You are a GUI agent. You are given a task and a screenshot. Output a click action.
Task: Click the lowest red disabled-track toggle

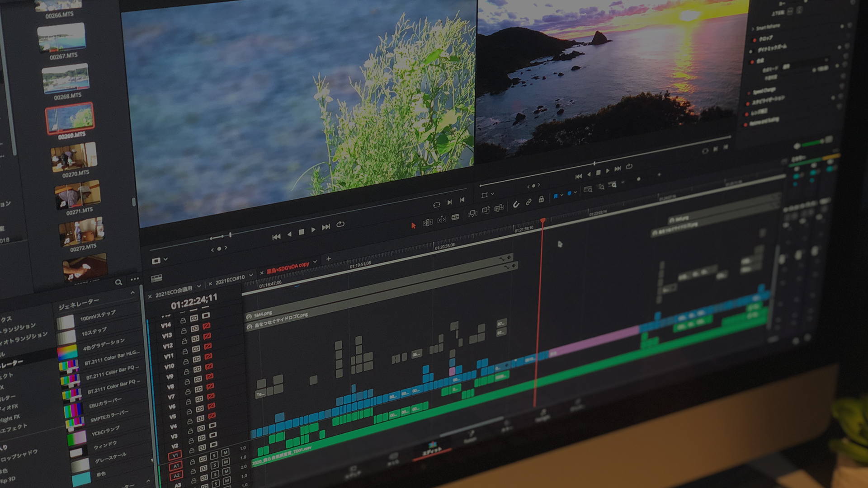click(212, 415)
